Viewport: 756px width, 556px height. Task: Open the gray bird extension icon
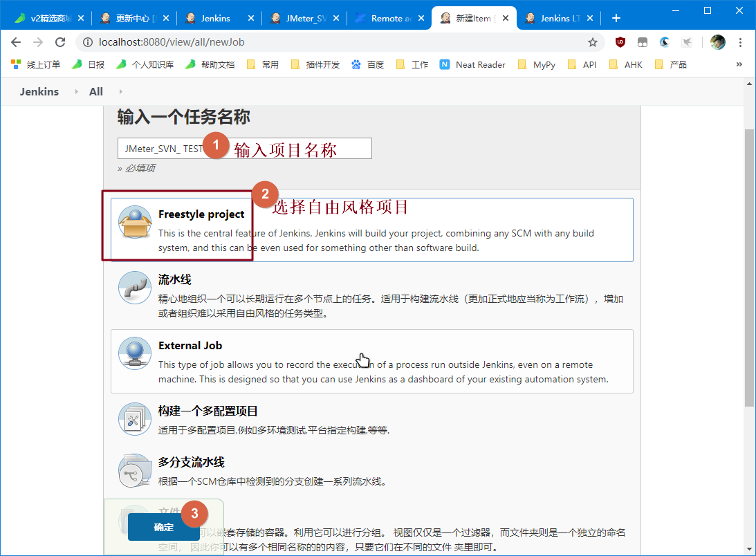coord(687,42)
